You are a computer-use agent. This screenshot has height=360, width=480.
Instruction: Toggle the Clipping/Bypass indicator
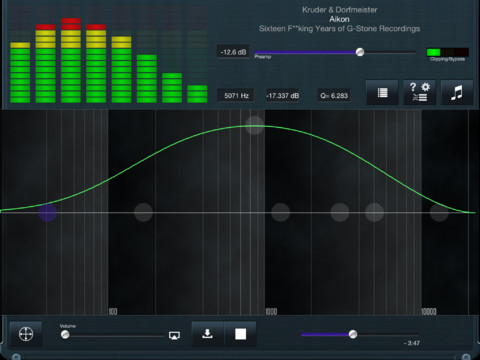coord(447,52)
